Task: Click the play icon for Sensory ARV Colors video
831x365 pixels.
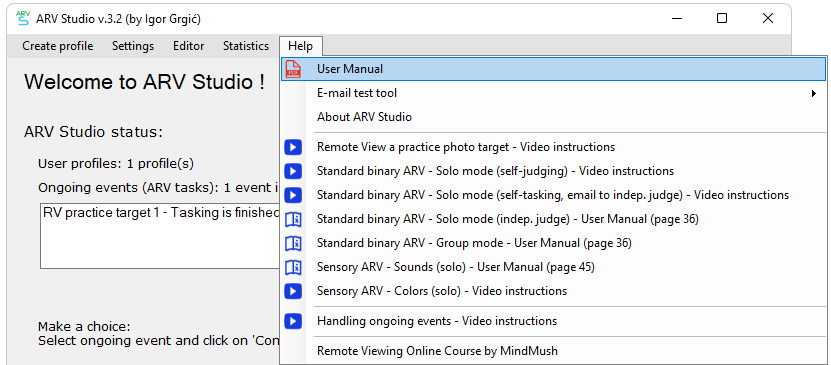Action: pos(293,291)
